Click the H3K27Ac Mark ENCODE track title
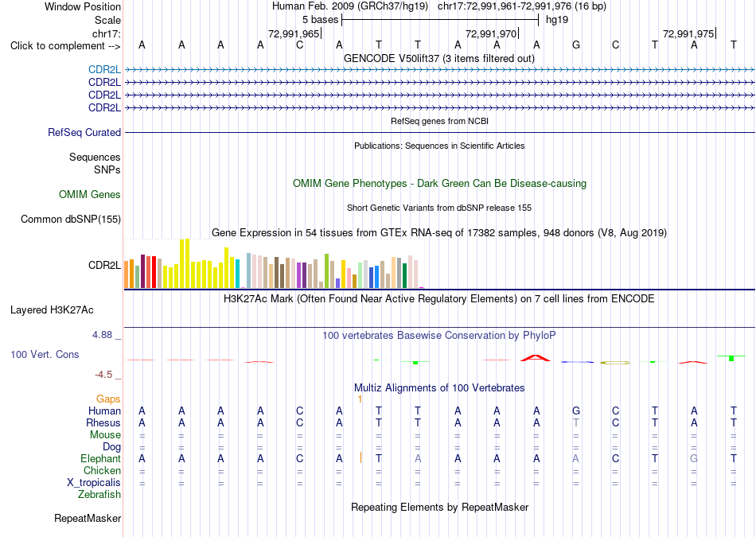Viewport: 756px width, 537px height. click(x=438, y=299)
